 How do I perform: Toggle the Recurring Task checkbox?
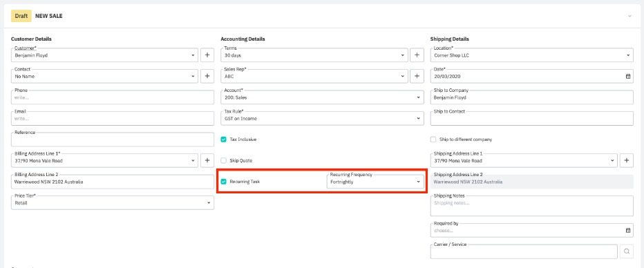tap(223, 182)
